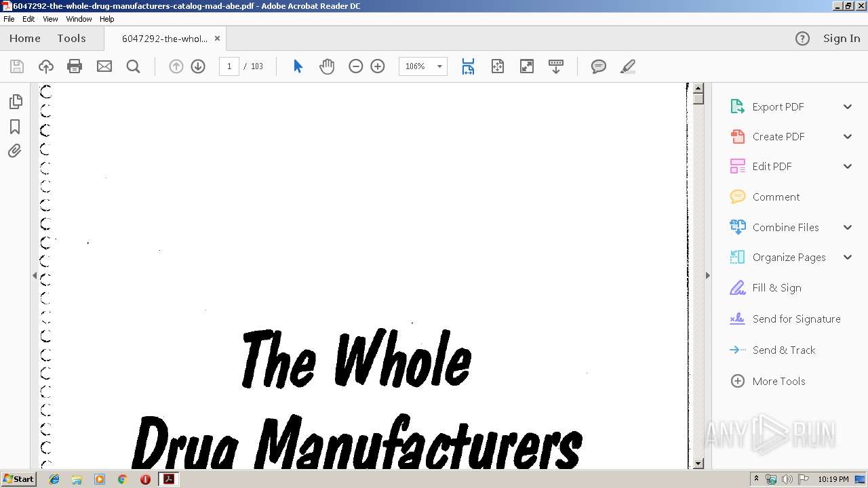Expand Edit PDF chevron
868x488 pixels.
(848, 166)
